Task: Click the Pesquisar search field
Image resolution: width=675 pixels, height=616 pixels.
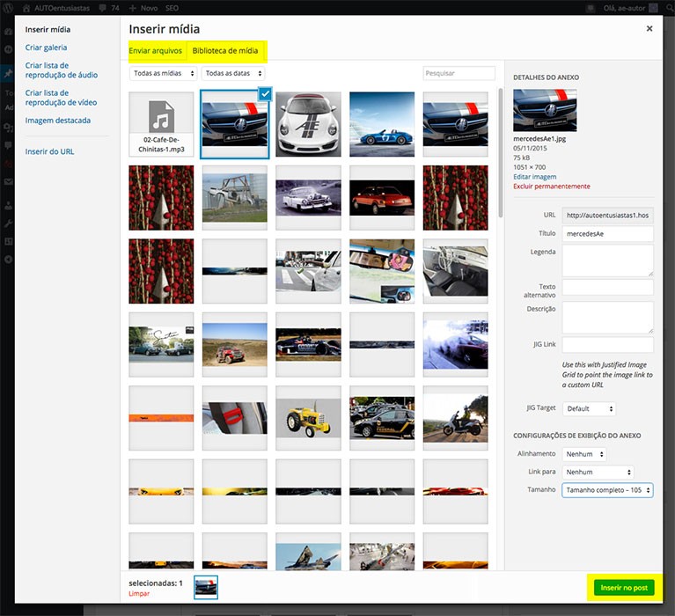Action: point(458,74)
